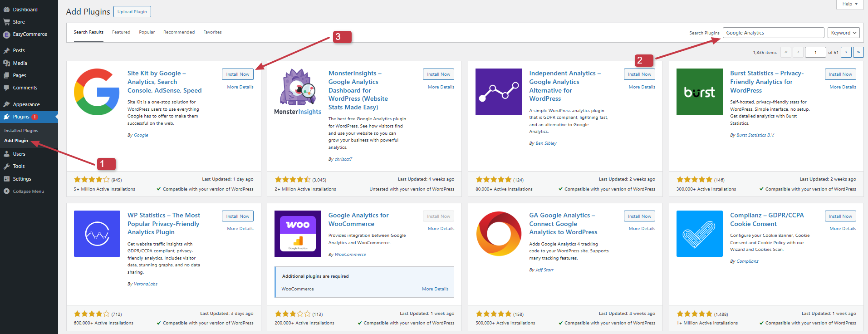Screen dimensions: 868x334
Task: Click the Tools wrench icon
Action: pyautogui.click(x=6, y=166)
